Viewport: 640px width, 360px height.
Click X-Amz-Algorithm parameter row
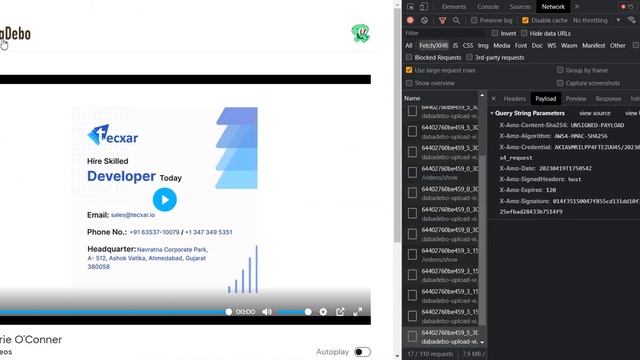coord(553,136)
